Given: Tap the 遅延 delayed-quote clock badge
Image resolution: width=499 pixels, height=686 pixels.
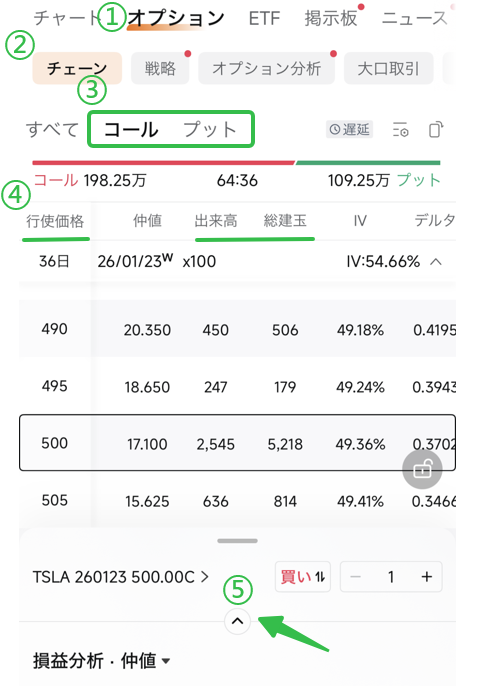Looking at the screenshot, I should [349, 130].
